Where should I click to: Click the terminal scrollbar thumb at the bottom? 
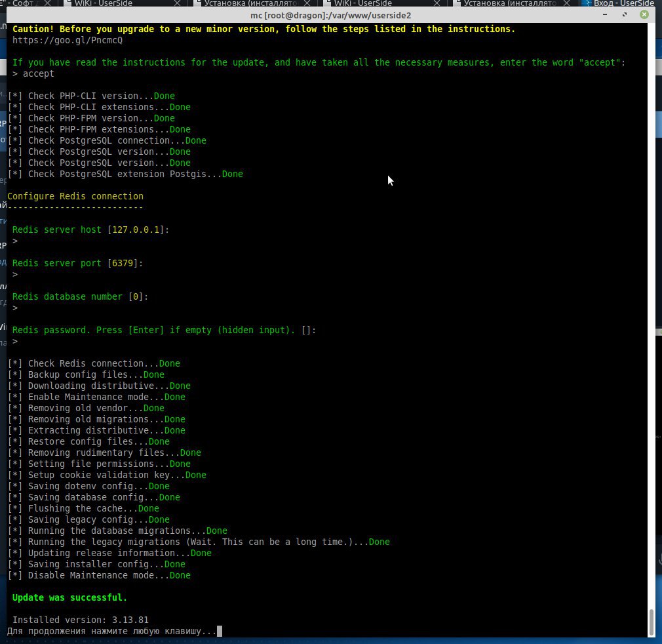coord(652,622)
